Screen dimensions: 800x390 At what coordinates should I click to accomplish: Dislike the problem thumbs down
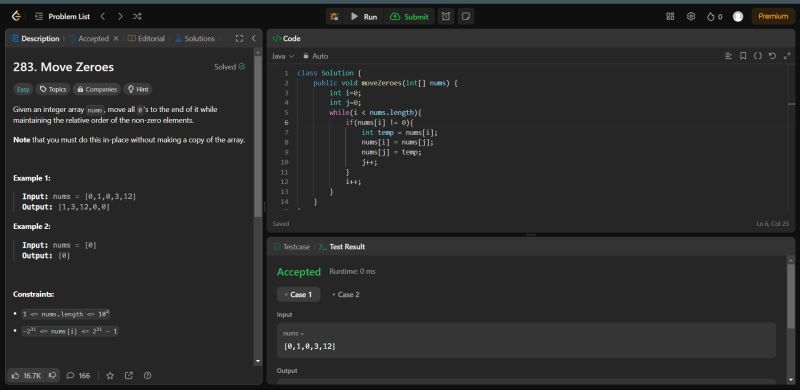52,376
